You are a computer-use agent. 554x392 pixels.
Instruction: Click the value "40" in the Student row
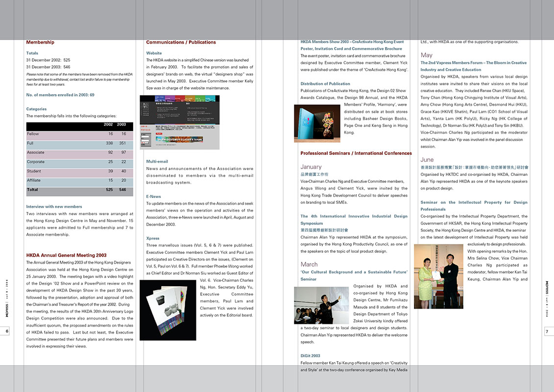[x=123, y=171]
